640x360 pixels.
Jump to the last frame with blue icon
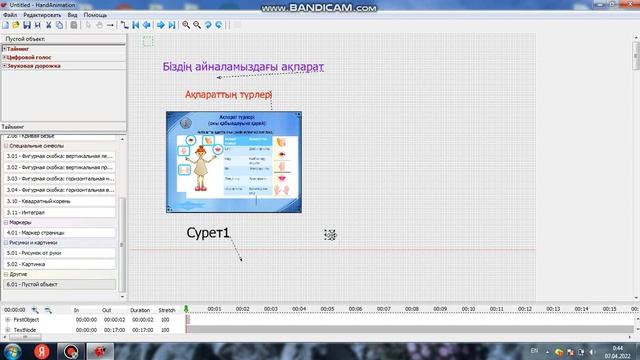point(172,25)
